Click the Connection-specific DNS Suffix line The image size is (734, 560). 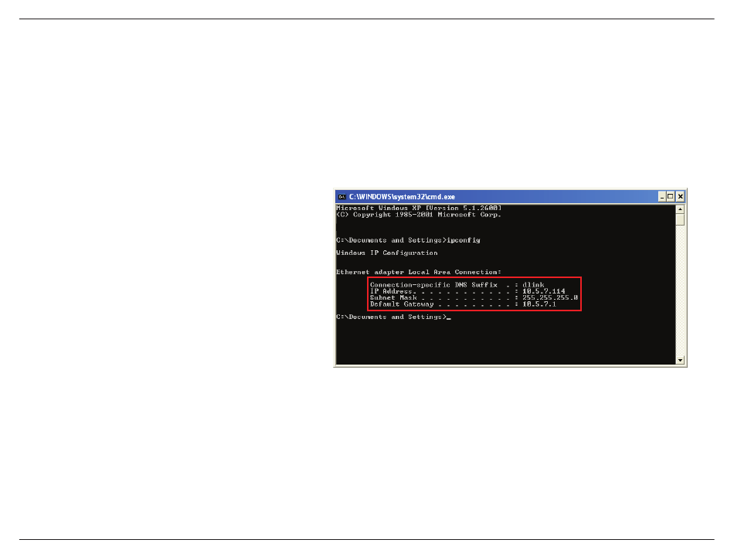tap(457, 284)
